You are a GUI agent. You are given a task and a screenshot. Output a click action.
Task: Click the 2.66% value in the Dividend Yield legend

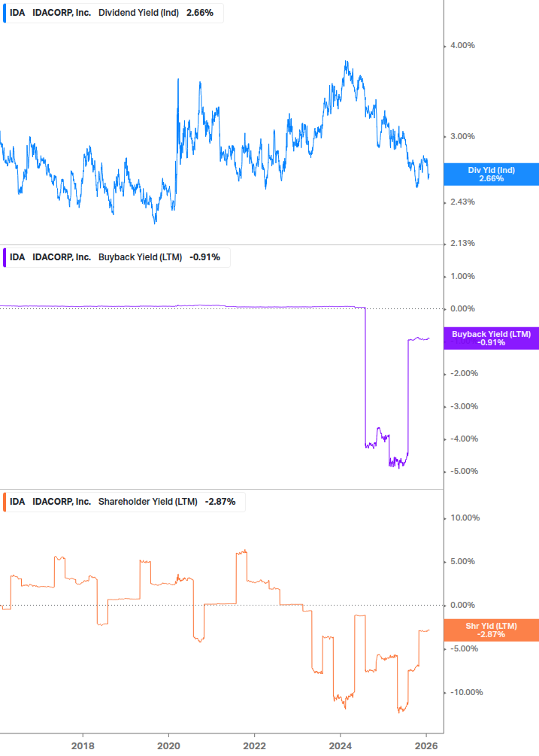pos(200,13)
